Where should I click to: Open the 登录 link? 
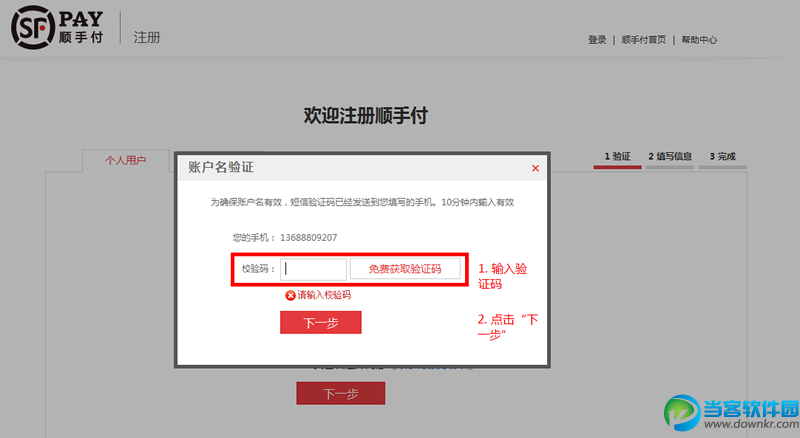(x=597, y=40)
